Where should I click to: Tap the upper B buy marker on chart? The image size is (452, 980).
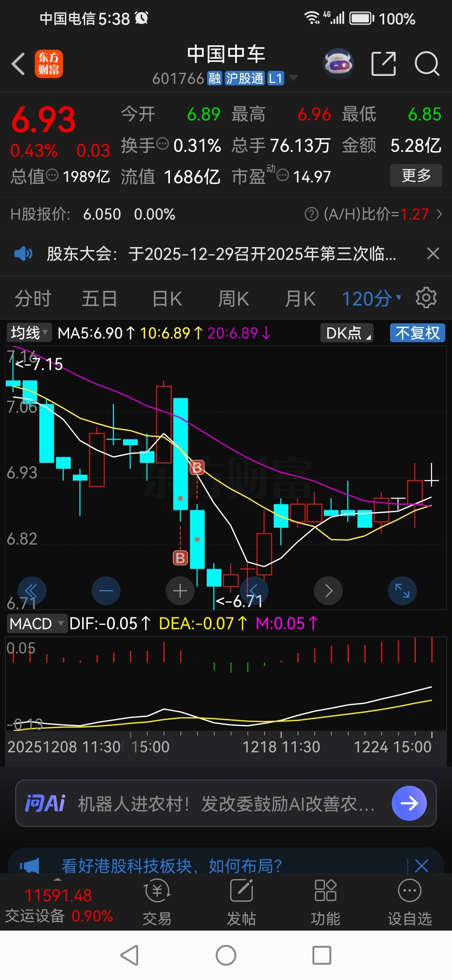pos(197,467)
